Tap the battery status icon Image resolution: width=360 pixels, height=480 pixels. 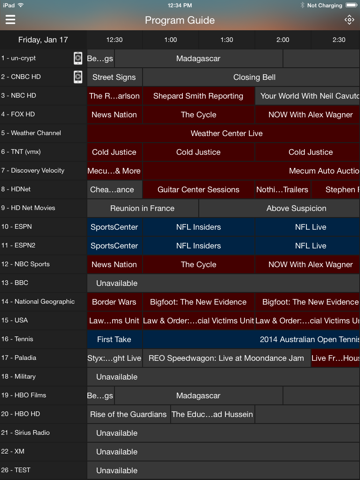tap(351, 5)
